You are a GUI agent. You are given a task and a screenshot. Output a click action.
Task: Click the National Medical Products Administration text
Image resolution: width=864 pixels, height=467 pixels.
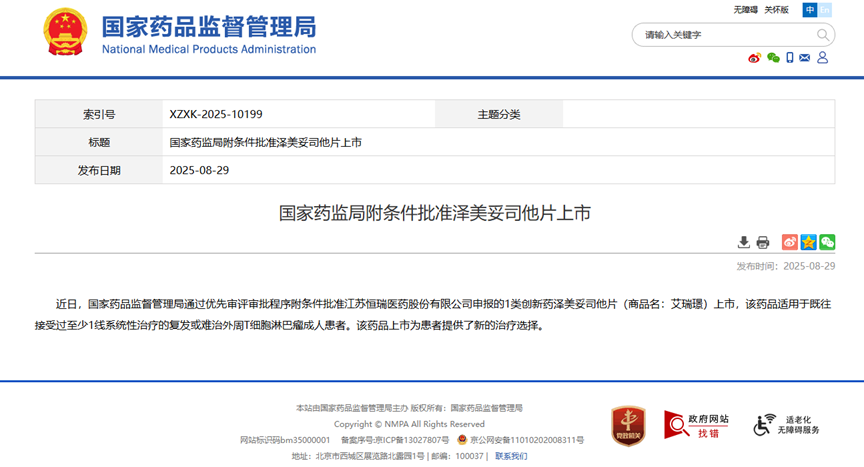(209, 50)
